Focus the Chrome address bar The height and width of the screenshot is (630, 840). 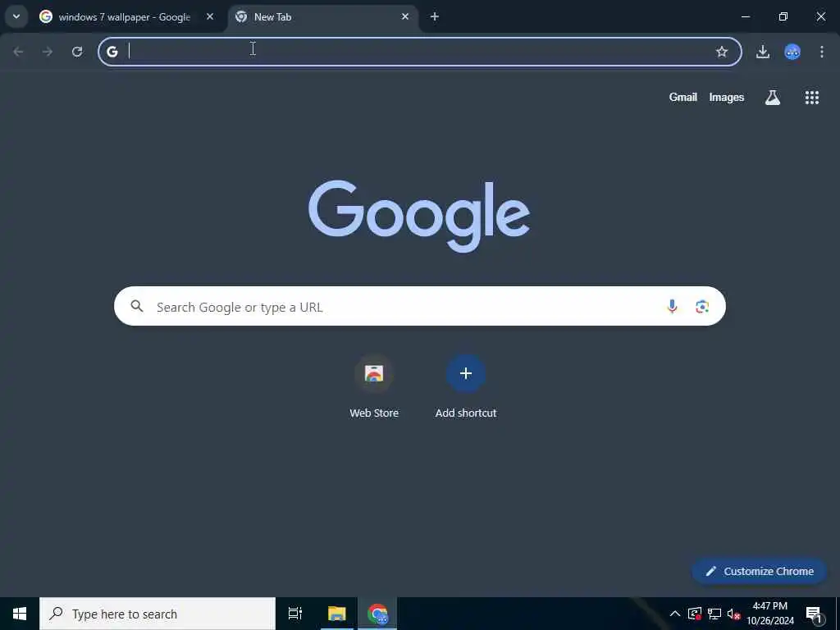tap(419, 52)
